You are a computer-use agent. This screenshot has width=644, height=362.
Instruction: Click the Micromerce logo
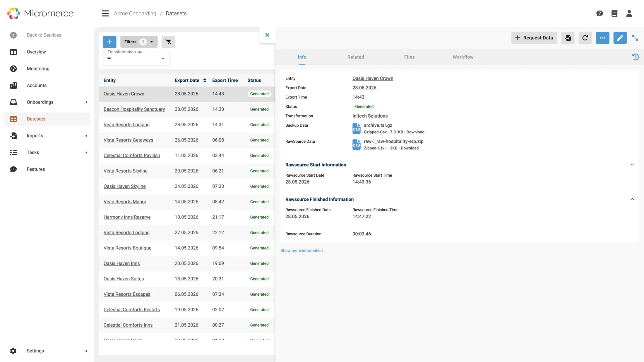[40, 13]
